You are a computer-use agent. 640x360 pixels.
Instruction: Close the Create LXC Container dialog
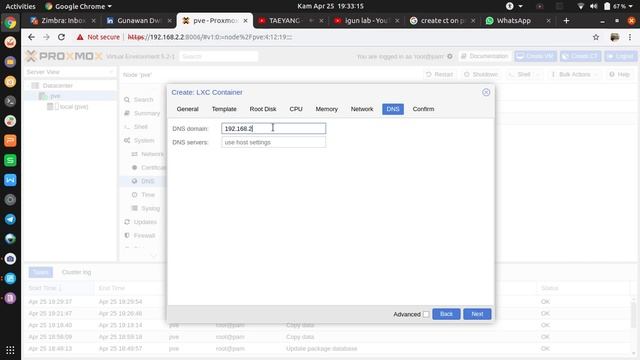coord(486,92)
